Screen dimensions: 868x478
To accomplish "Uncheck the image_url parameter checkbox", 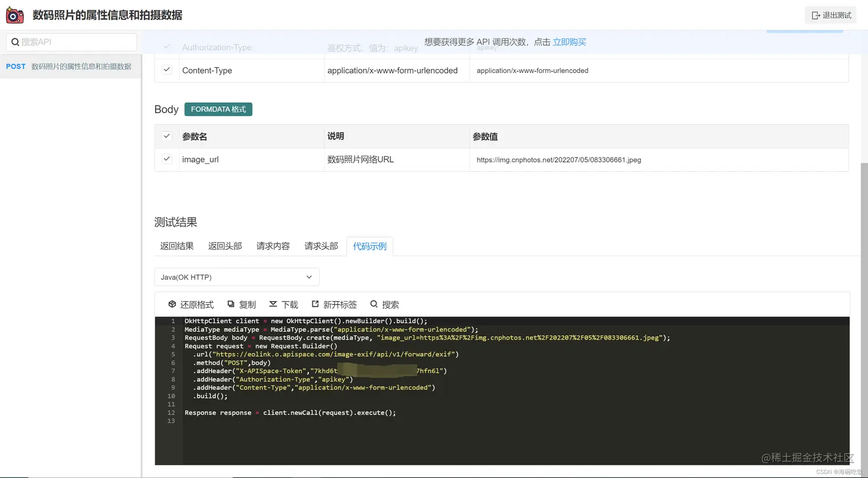I will [167, 159].
